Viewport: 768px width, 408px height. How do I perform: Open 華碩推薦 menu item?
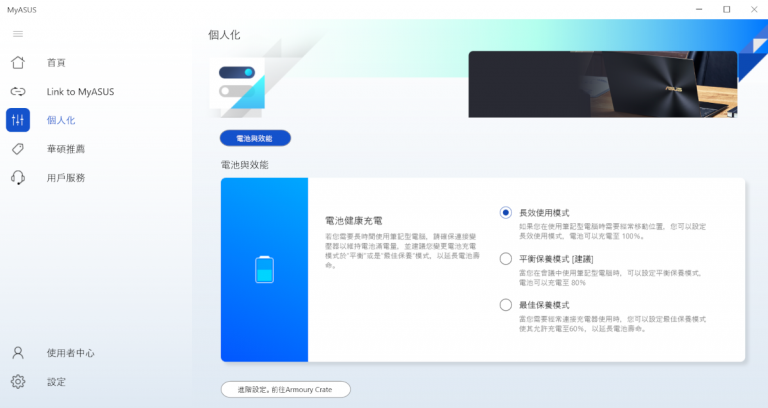click(66, 149)
